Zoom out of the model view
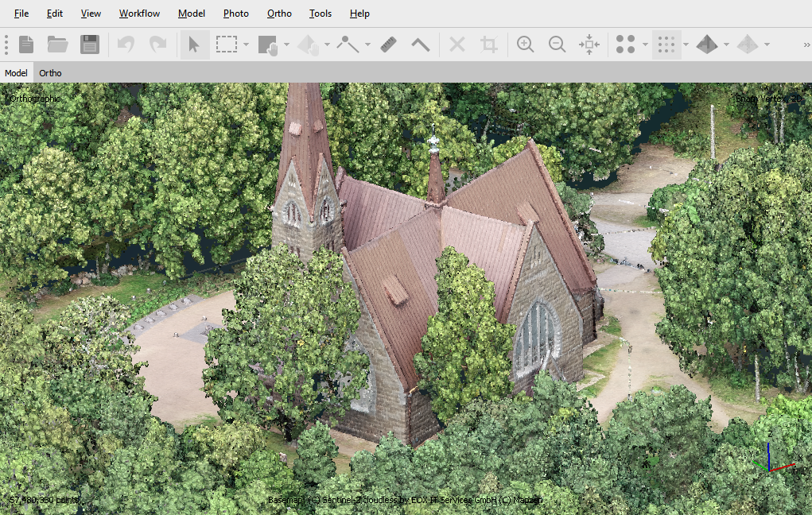The width and height of the screenshot is (812, 515). 558,45
